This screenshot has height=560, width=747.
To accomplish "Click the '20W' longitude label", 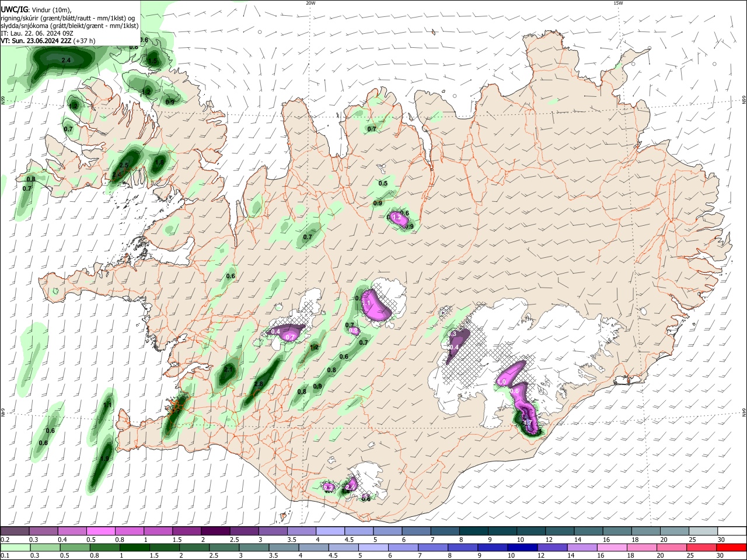I will pos(310,3).
